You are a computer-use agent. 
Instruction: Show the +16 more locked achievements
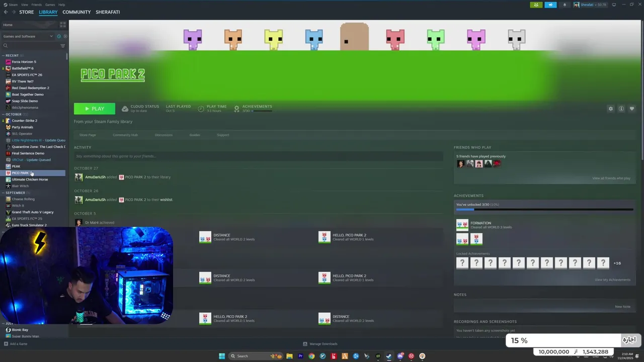tap(617, 263)
